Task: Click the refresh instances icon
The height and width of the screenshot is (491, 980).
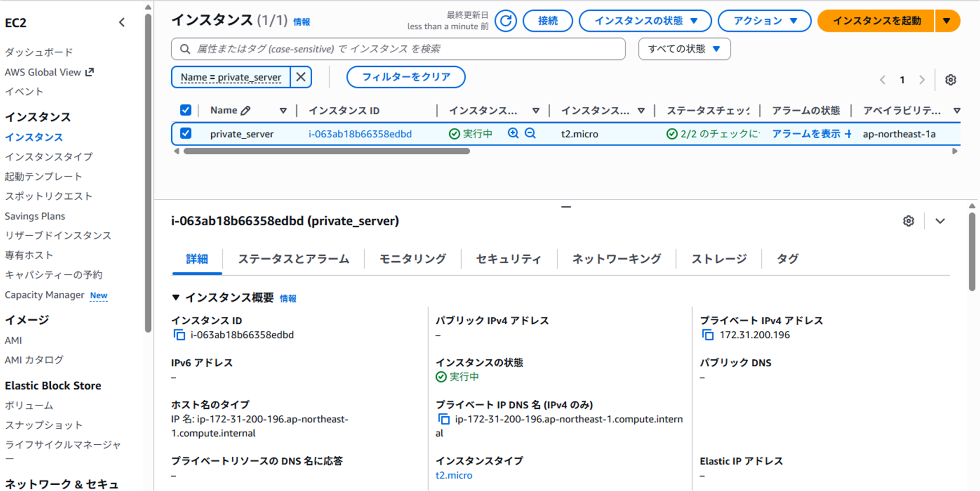Action: pyautogui.click(x=506, y=21)
